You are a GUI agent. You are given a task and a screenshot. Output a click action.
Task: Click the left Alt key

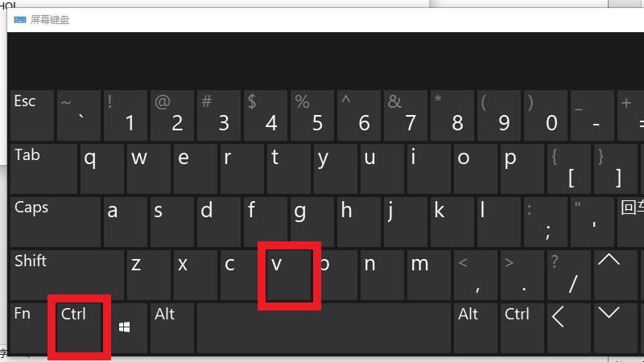point(172,328)
